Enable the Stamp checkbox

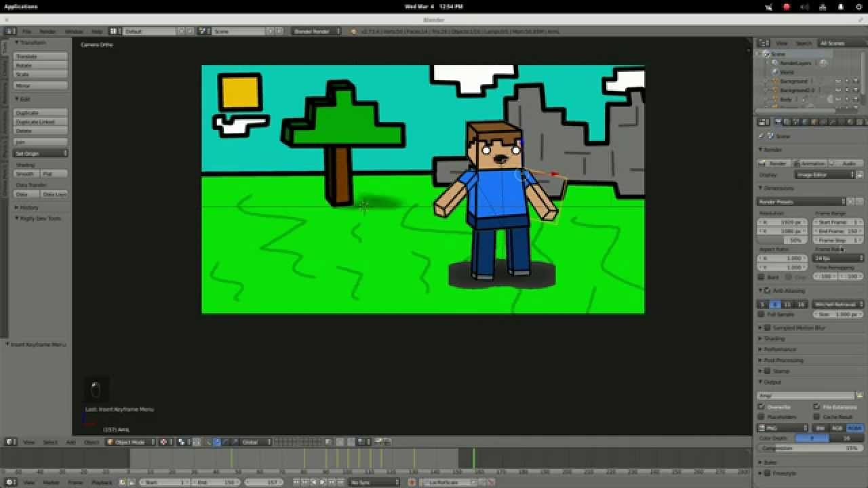(768, 371)
